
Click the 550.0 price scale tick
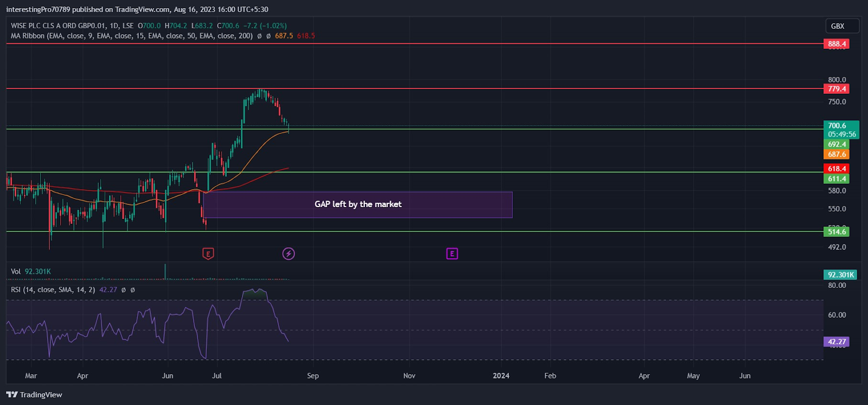click(x=837, y=209)
